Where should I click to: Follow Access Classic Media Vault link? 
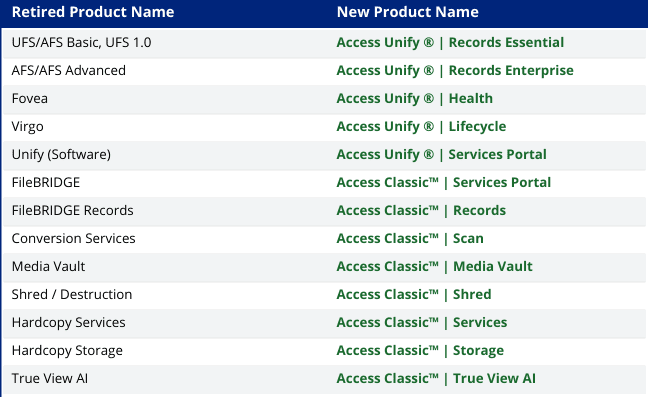click(x=434, y=266)
